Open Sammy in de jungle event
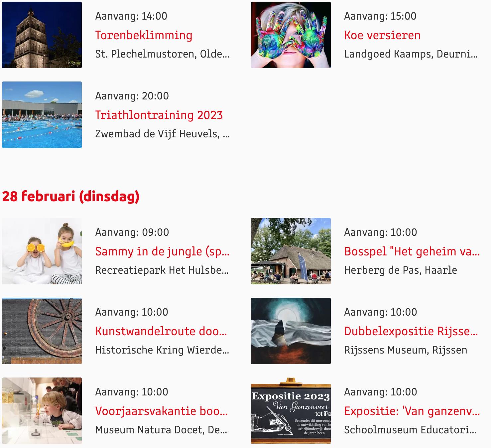491x448 pixels. [x=162, y=251]
